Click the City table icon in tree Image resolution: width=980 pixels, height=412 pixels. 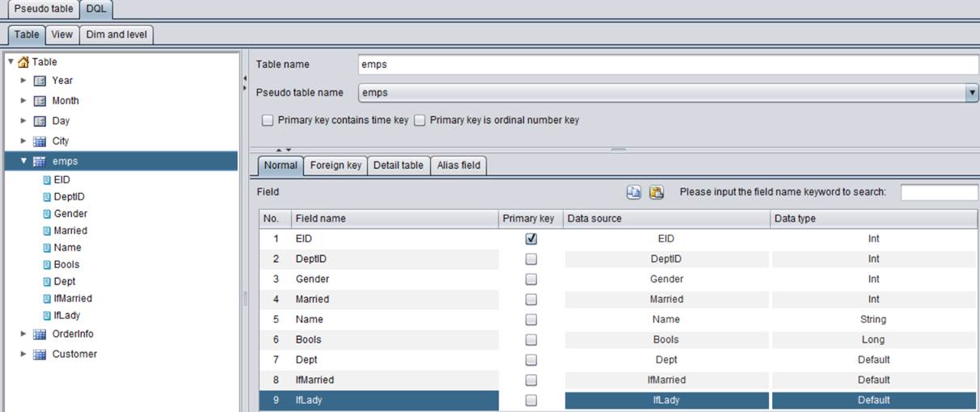click(x=40, y=141)
